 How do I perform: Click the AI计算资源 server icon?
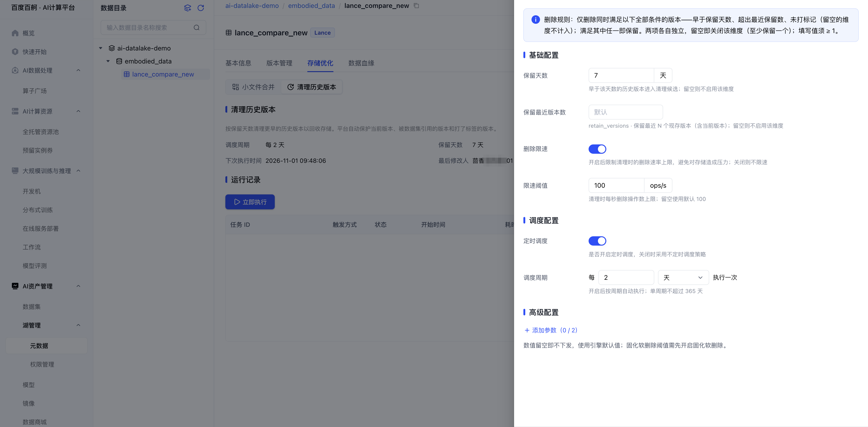tap(15, 111)
